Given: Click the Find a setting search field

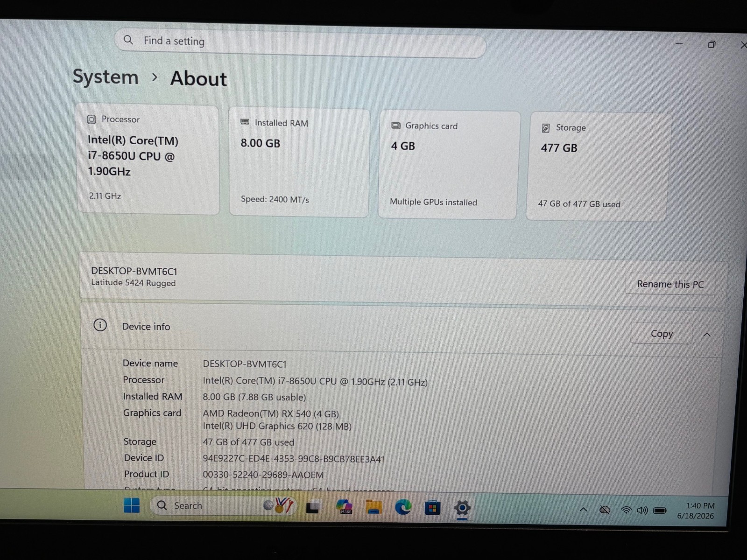Looking at the screenshot, I should 300,44.
